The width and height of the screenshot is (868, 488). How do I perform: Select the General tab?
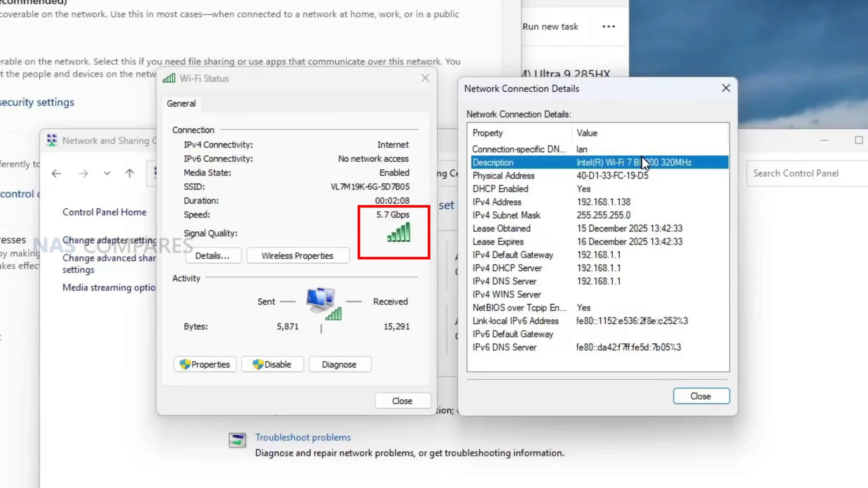point(181,104)
